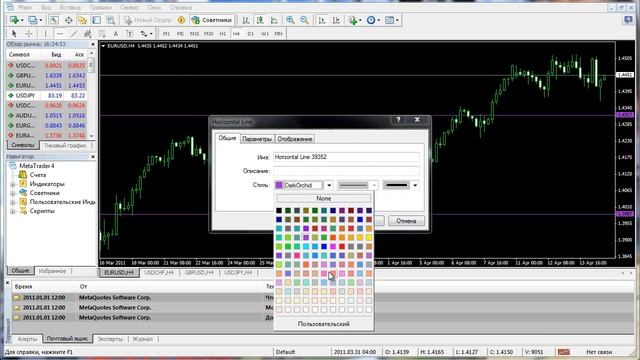The height and width of the screenshot is (360, 640).
Task: Expand the Индикаторы tree node
Action: click(x=13, y=184)
